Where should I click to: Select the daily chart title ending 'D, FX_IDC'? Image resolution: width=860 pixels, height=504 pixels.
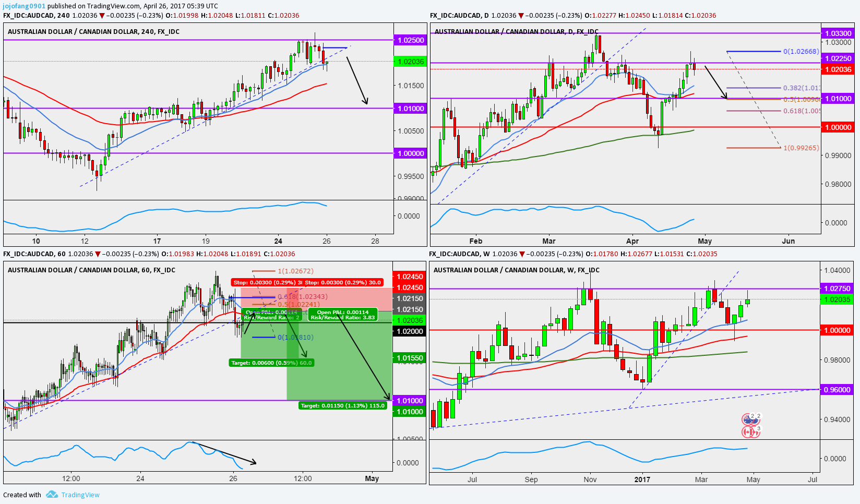pyautogui.click(x=517, y=32)
